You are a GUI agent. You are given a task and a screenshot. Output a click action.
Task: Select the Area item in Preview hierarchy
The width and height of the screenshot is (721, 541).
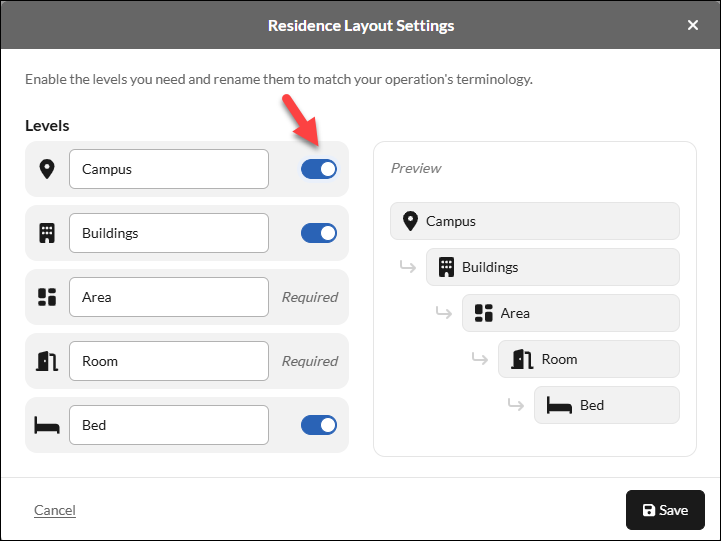coord(571,313)
